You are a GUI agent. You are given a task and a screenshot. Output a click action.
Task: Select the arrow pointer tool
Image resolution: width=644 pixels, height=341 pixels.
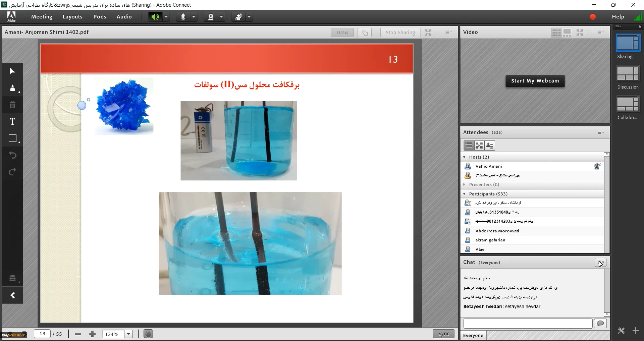[12, 71]
